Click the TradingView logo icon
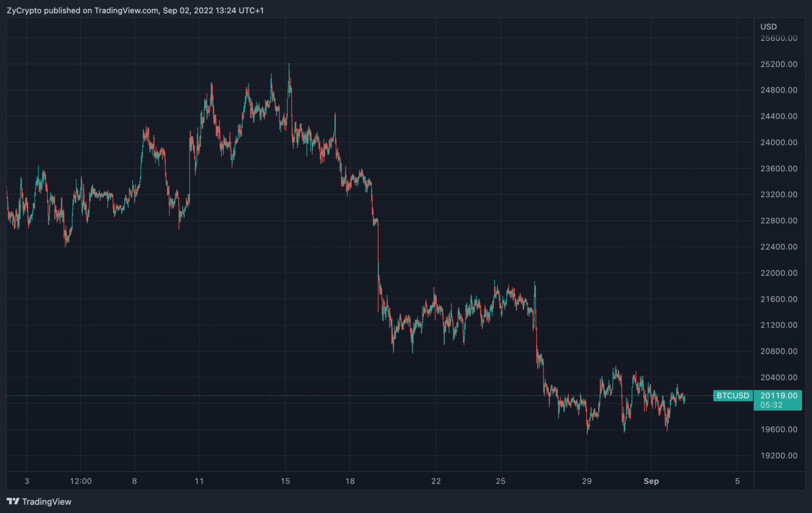This screenshot has width=812, height=513. pos(13,501)
